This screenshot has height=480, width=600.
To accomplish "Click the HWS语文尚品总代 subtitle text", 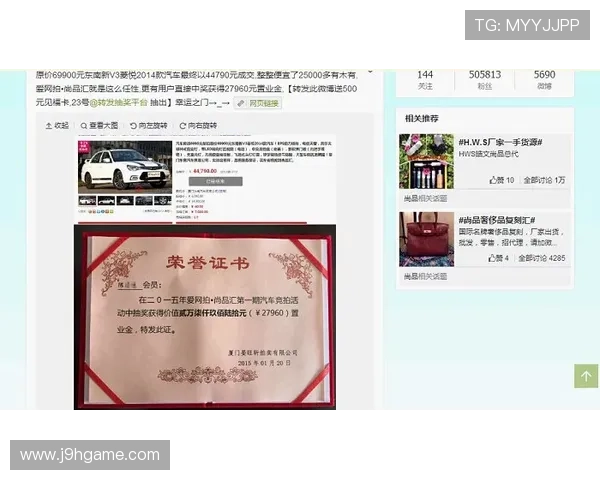I will 488,154.
